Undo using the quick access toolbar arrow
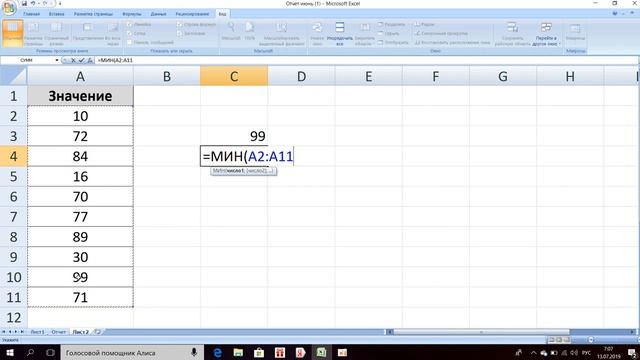This screenshot has height=360, width=640. click(x=33, y=3)
